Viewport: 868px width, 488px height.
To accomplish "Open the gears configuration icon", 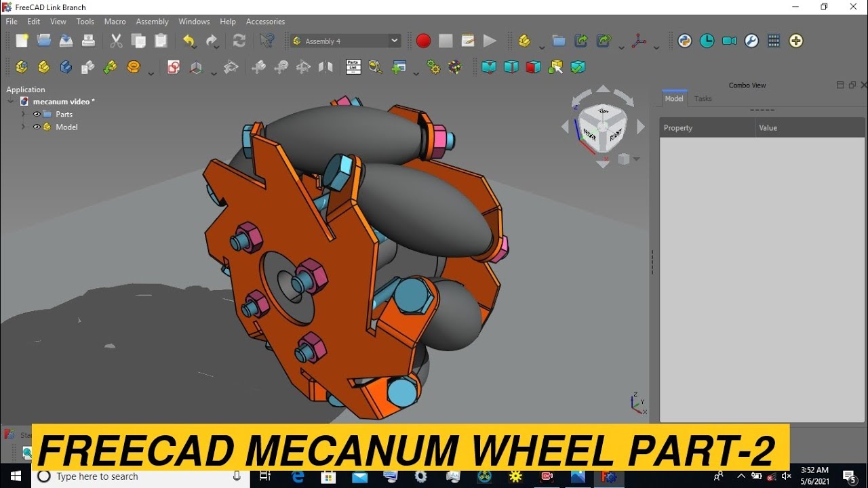I will coord(433,66).
